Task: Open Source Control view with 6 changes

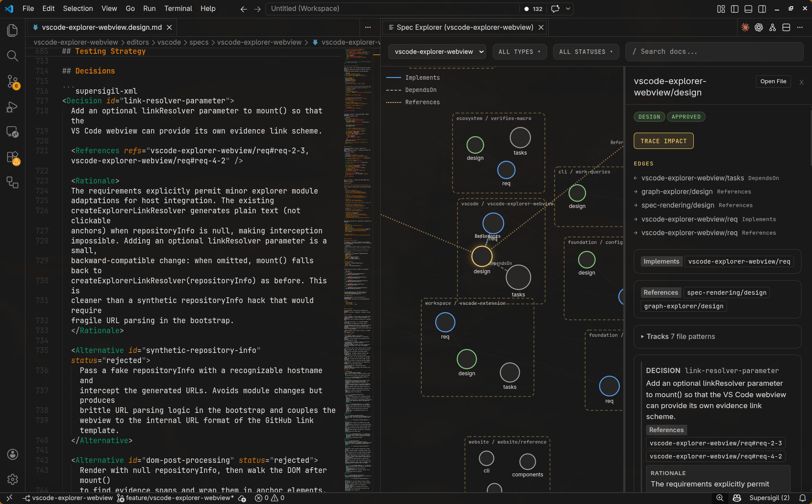Action: pyautogui.click(x=12, y=81)
